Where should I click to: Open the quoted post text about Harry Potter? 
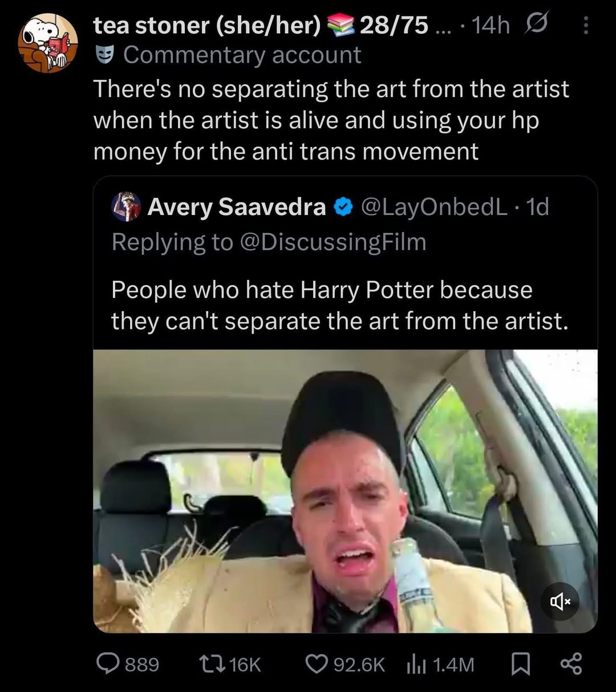coord(339,306)
